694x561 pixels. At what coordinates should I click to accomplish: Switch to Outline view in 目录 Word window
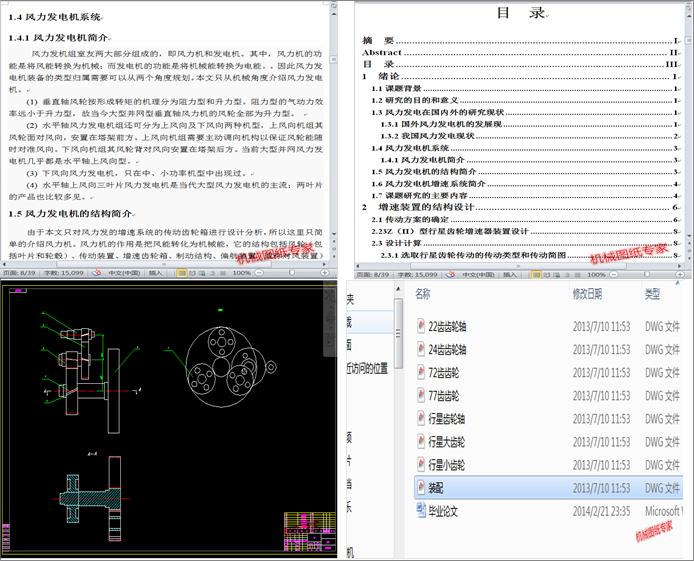(567, 275)
